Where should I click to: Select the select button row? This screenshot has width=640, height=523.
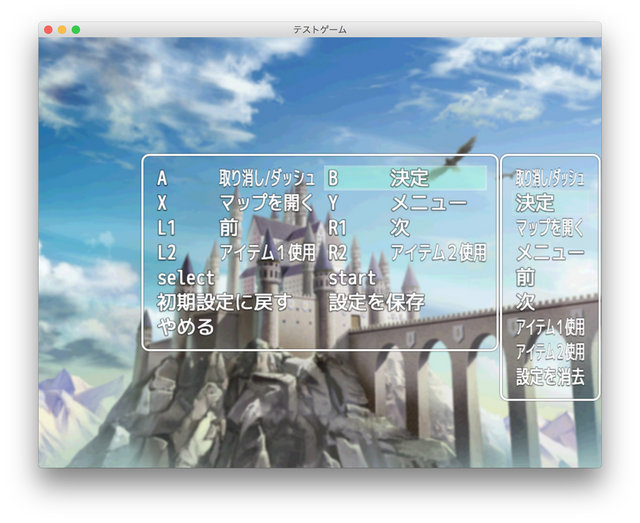236,277
